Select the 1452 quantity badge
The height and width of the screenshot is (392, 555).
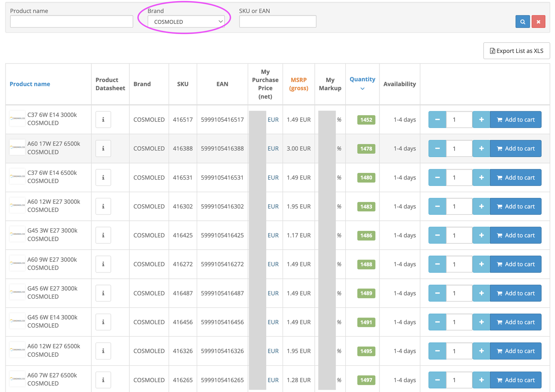click(x=366, y=120)
